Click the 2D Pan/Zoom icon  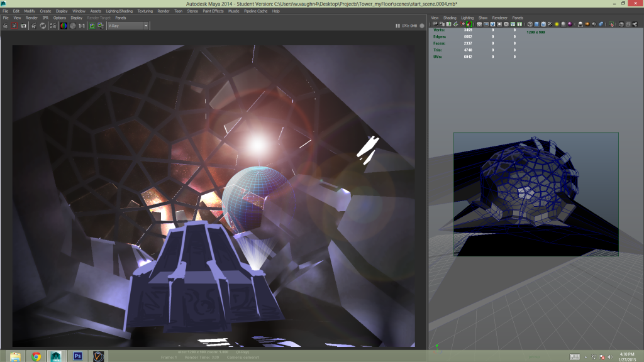tap(462, 25)
